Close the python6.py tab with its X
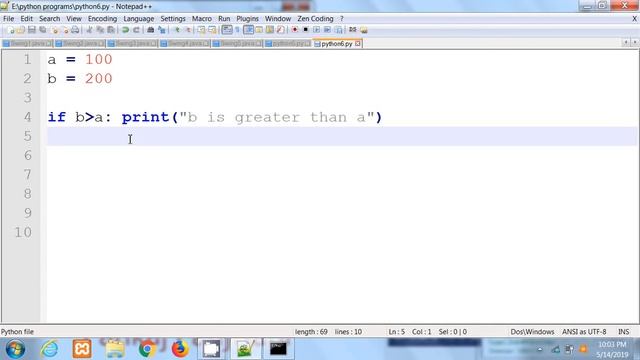This screenshot has height=360, width=640. tap(358, 44)
